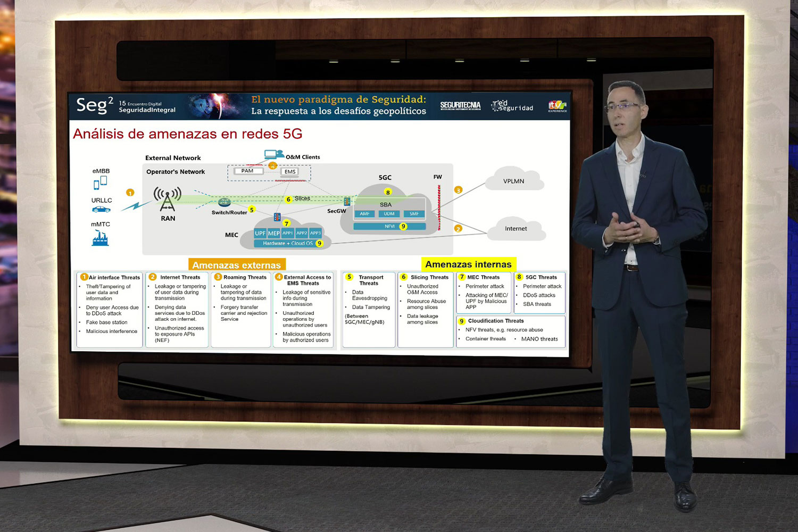Screen dimensions: 798x532
Task: Click number badge 3 near the VPLMN cloud
Action: pyautogui.click(x=458, y=190)
